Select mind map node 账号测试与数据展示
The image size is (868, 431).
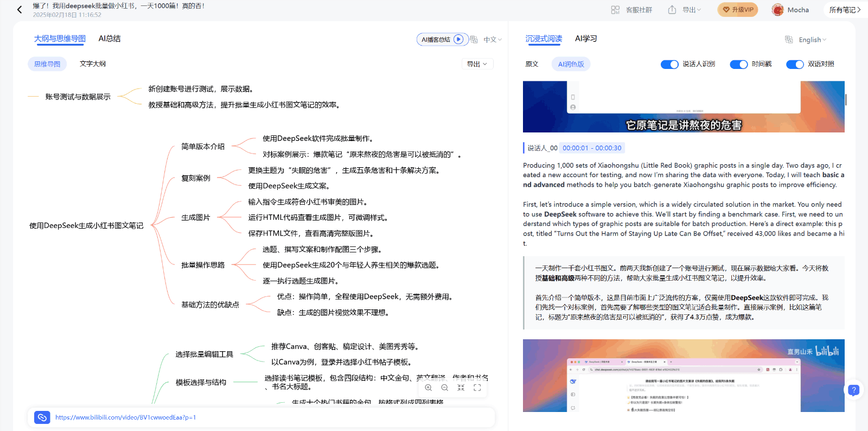pos(78,97)
